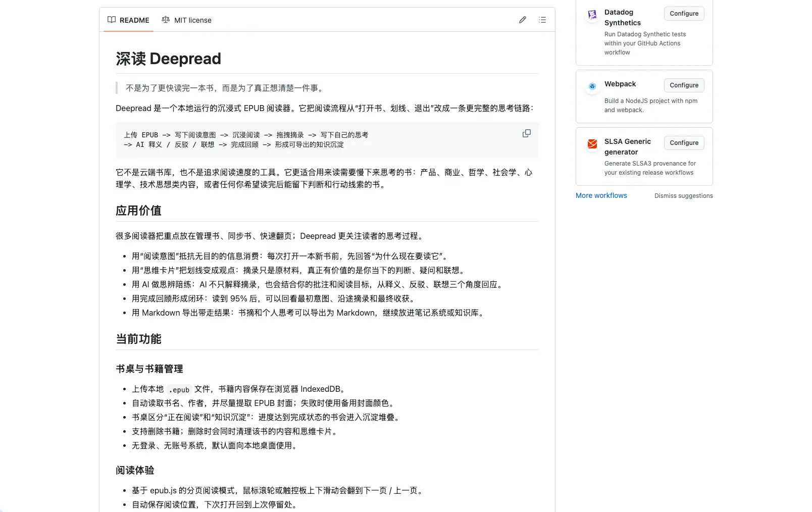
Task: Open the README outline list icon
Action: coord(542,20)
